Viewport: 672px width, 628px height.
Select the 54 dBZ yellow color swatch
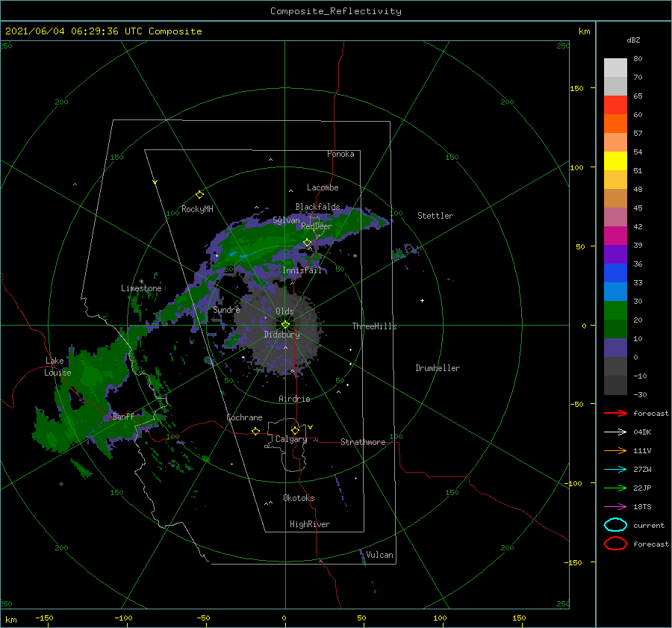[x=615, y=161]
